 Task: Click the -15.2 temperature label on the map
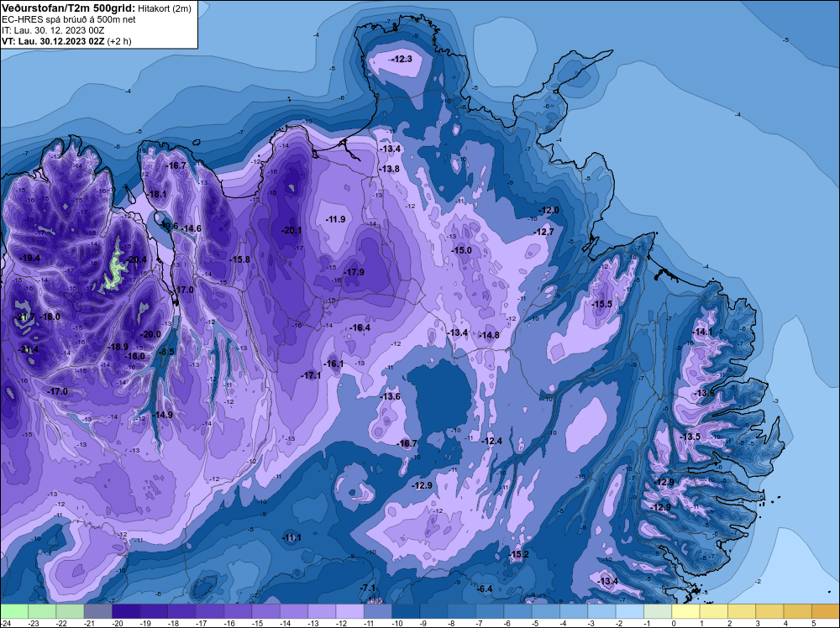(518, 554)
